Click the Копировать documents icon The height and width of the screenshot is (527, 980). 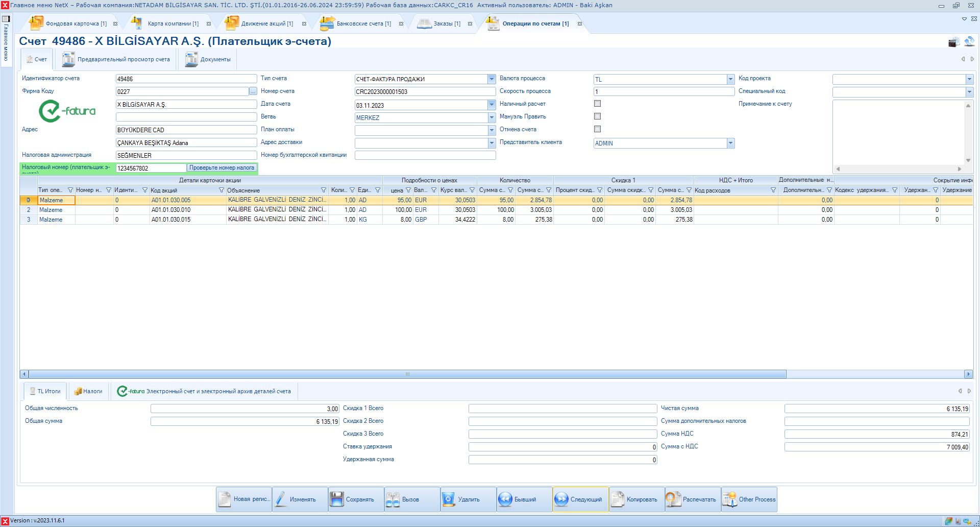[618, 499]
